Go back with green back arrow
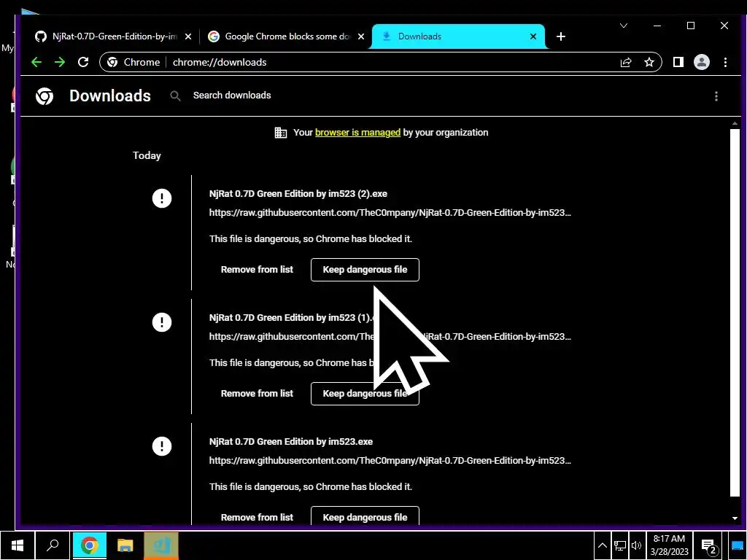 tap(36, 63)
